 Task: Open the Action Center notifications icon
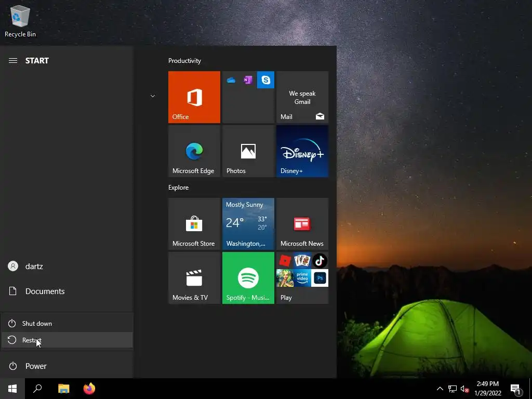click(x=516, y=390)
